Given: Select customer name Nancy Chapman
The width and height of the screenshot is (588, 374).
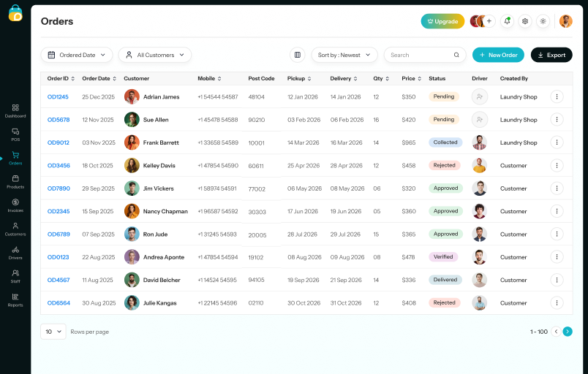Looking at the screenshot, I should 165,211.
